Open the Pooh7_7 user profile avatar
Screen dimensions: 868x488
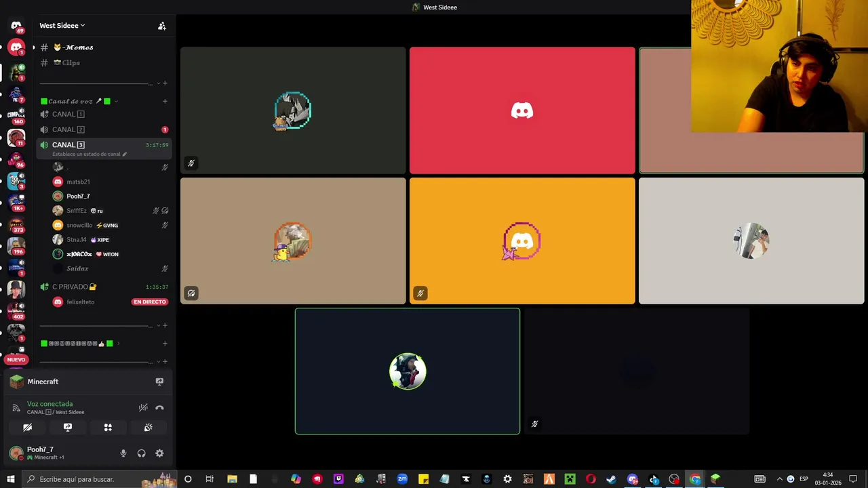coord(16,453)
